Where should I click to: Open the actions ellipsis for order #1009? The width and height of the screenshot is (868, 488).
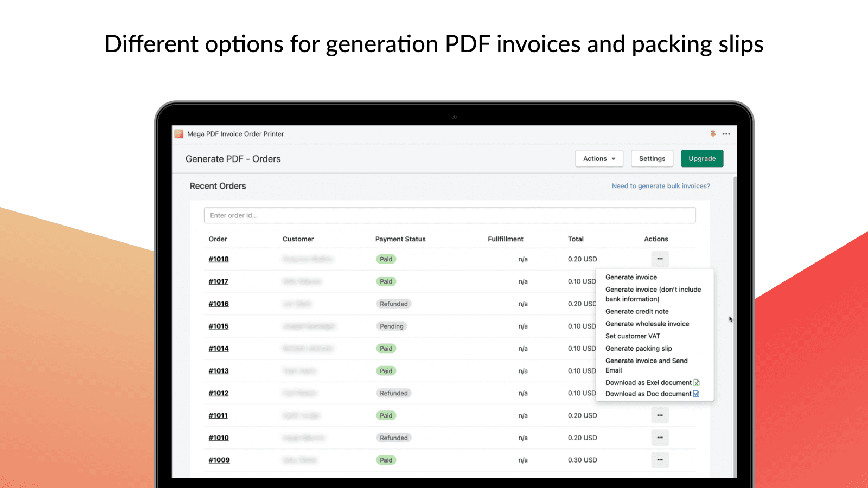[660, 459]
